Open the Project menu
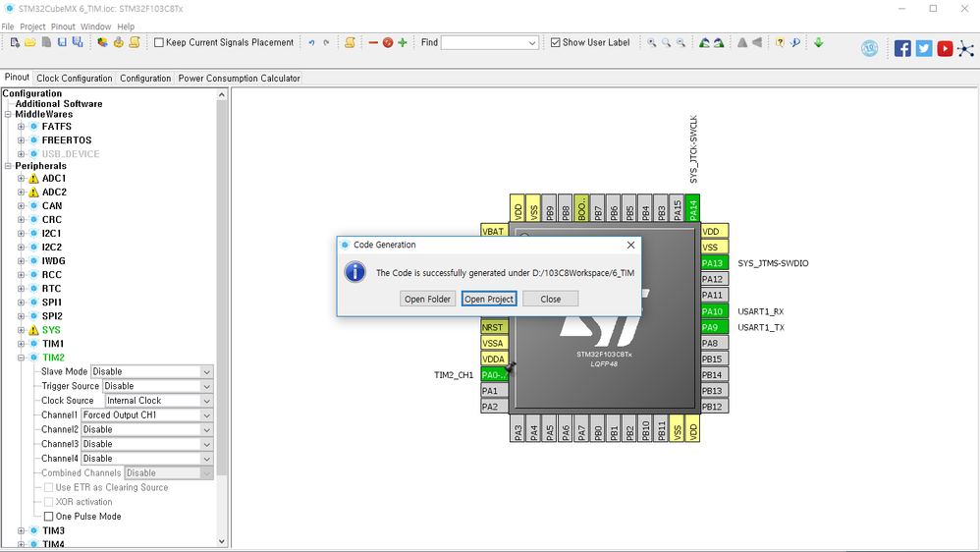The image size is (980, 552). pos(32,27)
